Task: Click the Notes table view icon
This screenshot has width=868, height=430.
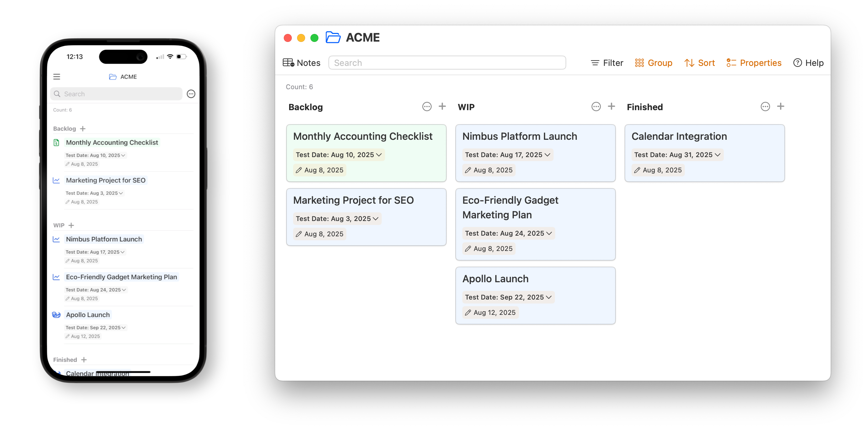Action: pyautogui.click(x=288, y=63)
